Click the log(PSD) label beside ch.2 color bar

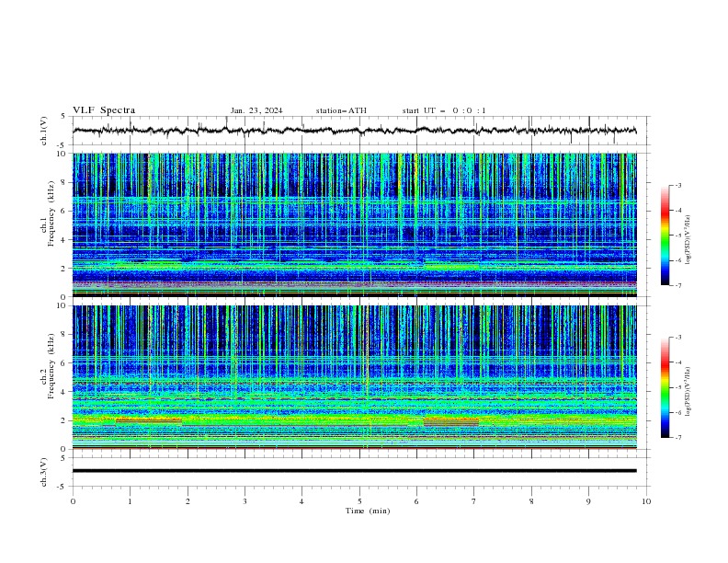(688, 391)
